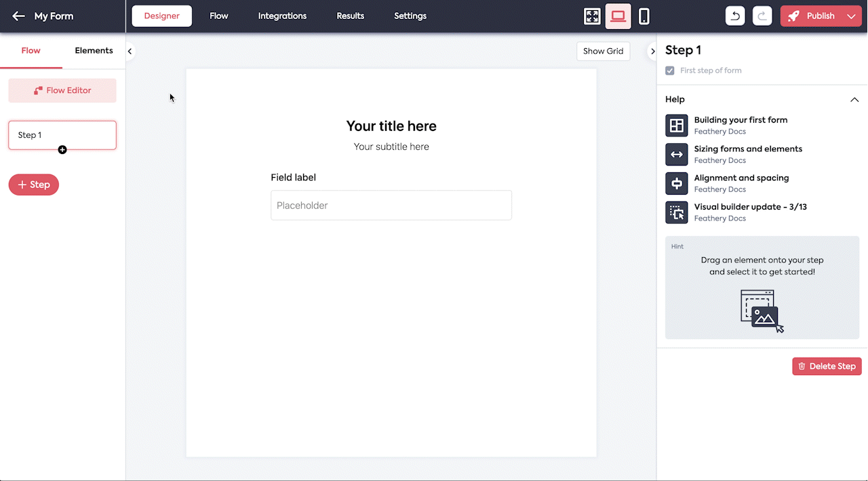Switch to fullscreen expand view icon
Screen dimensions: 868x481
click(x=592, y=16)
